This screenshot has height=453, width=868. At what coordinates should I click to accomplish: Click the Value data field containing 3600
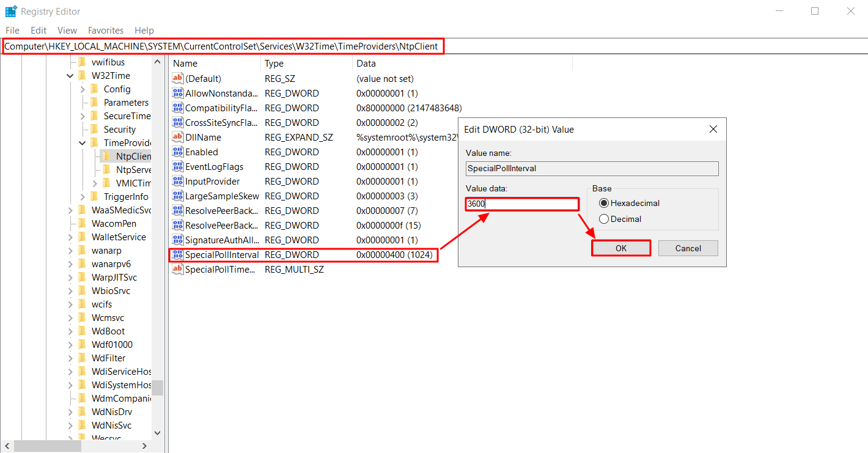pos(522,204)
